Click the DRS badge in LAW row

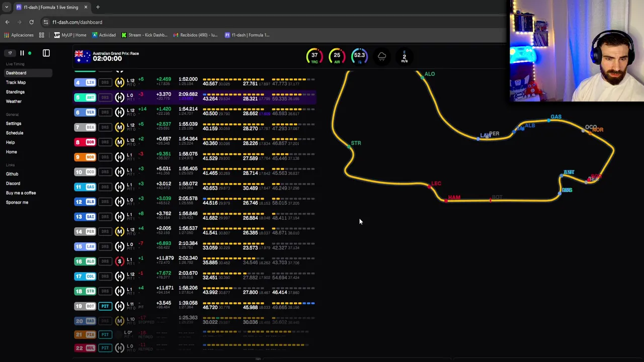coord(105,247)
